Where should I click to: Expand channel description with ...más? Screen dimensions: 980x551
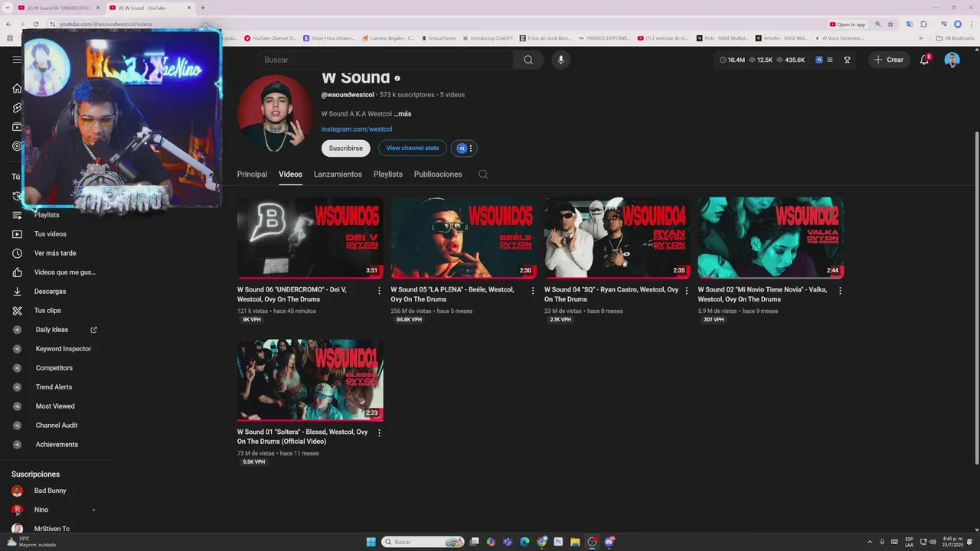pos(403,114)
